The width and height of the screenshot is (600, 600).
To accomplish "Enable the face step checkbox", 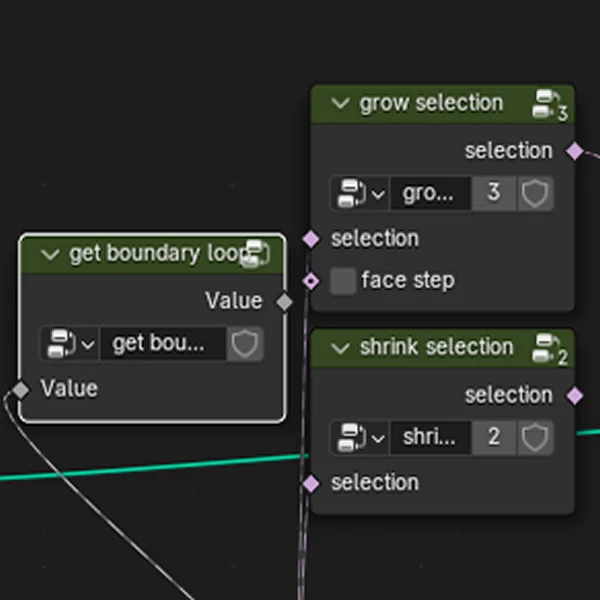I will [343, 281].
